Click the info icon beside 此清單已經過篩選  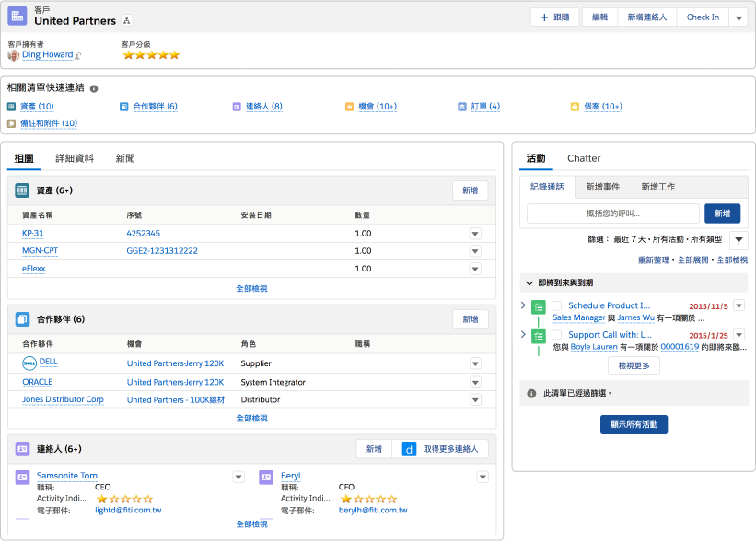pos(532,394)
